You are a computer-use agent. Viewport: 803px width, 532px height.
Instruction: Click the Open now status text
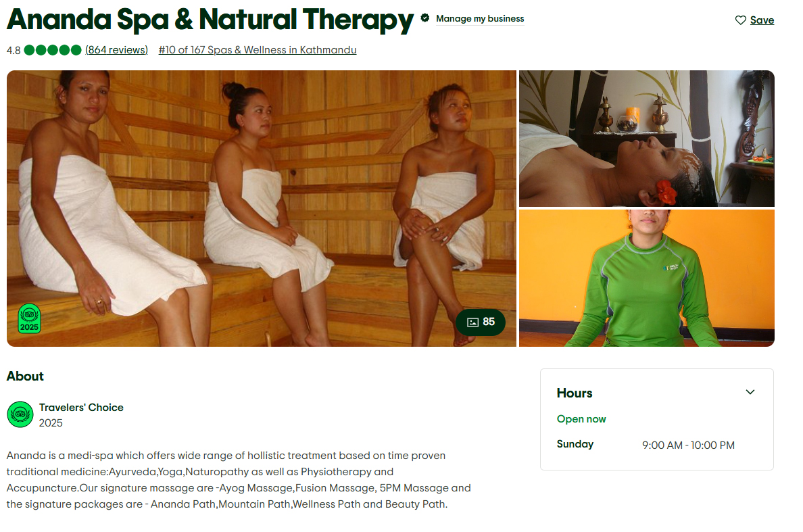581,419
